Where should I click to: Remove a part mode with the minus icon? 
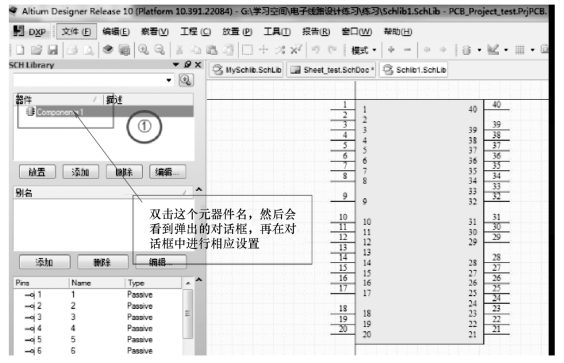pyautogui.click(x=407, y=50)
